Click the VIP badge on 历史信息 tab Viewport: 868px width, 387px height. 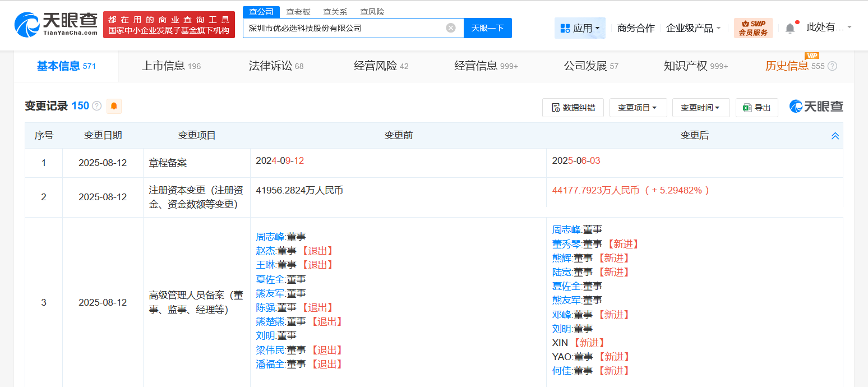click(811, 56)
